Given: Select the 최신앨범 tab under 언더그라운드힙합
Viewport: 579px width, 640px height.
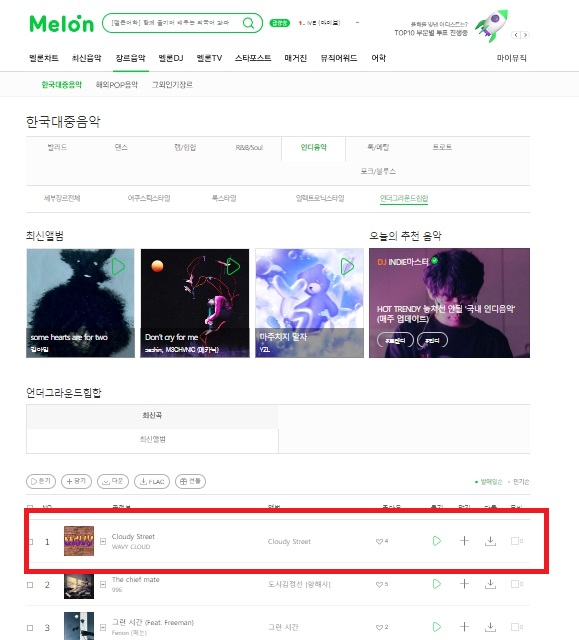Looking at the screenshot, I should (153, 440).
